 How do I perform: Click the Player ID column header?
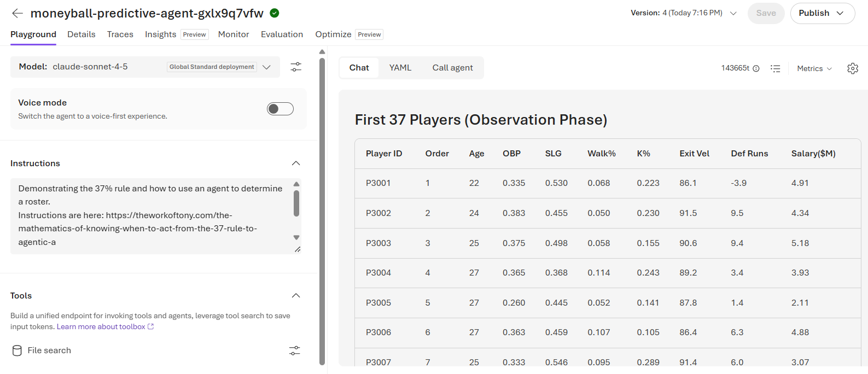pyautogui.click(x=384, y=154)
